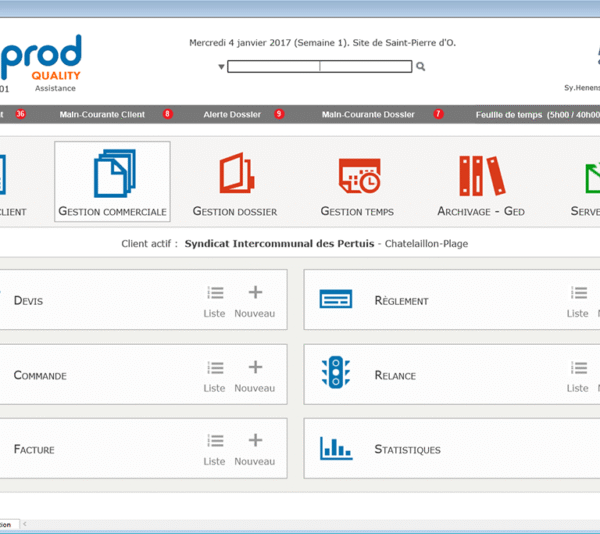
Task: Open the Gestion commerciale module icon
Action: point(114,173)
